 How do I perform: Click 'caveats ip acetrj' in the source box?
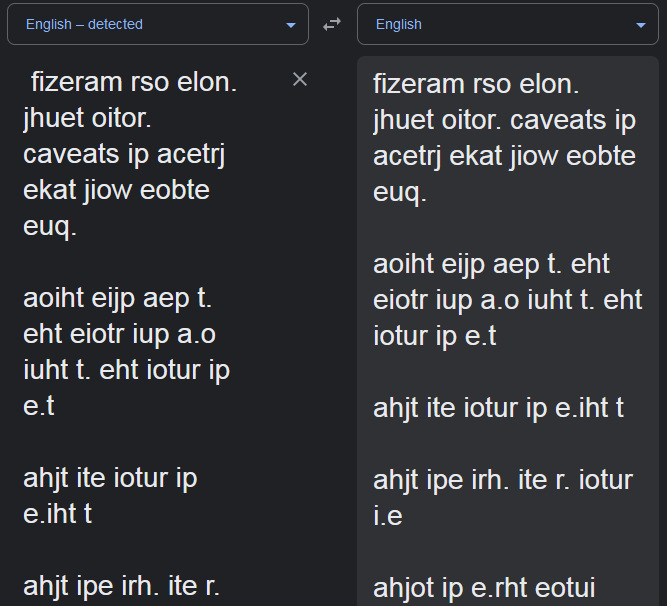pos(124,154)
